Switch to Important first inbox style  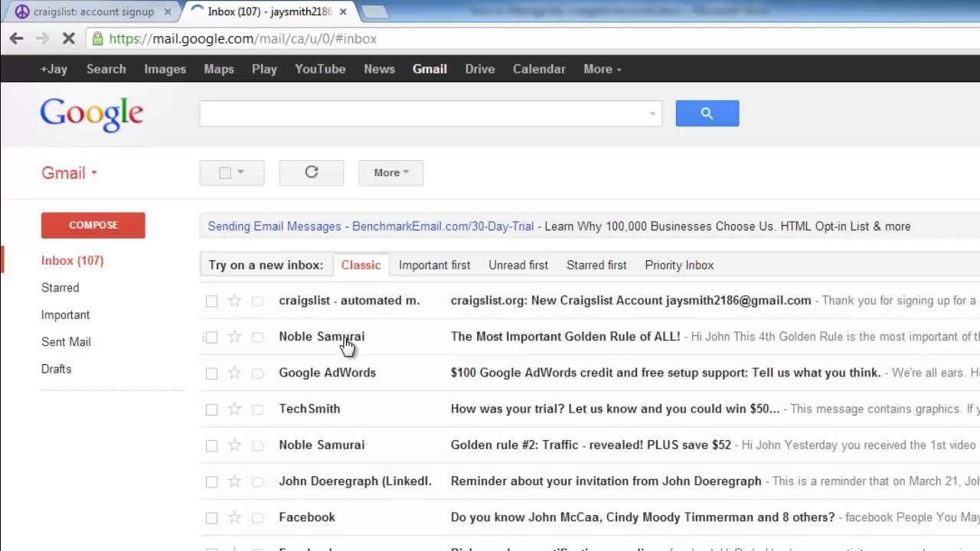pyautogui.click(x=435, y=266)
